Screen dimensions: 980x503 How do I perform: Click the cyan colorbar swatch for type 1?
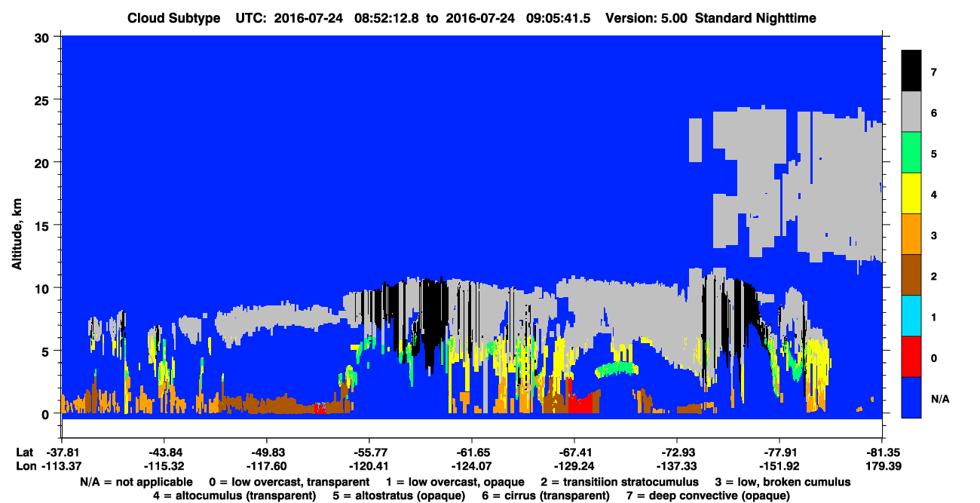click(911, 316)
